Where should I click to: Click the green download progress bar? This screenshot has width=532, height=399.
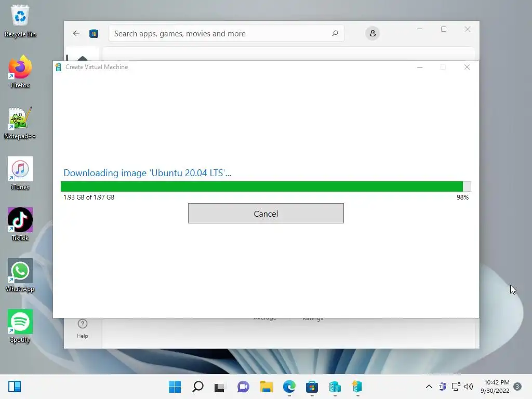(x=265, y=187)
